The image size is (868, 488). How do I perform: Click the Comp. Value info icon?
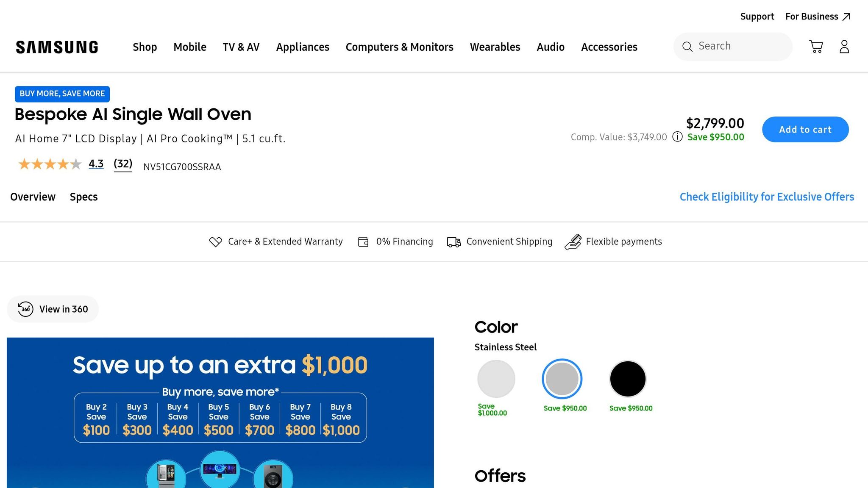tap(677, 137)
